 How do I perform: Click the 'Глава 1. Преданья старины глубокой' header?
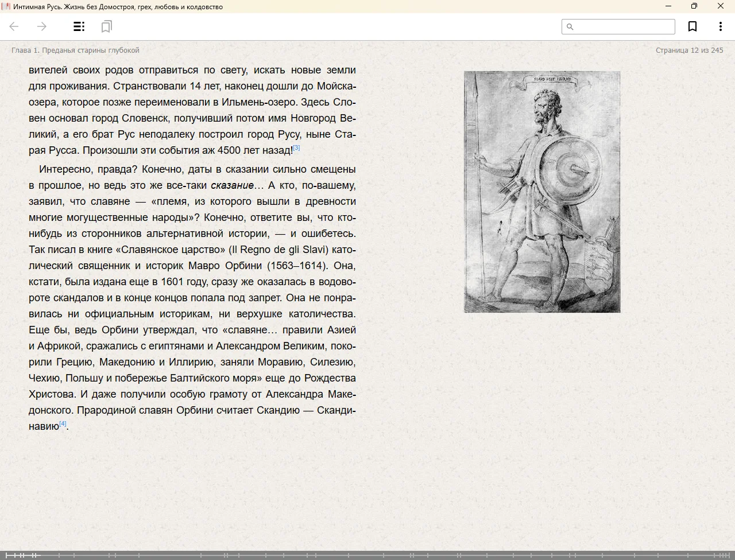click(x=75, y=50)
